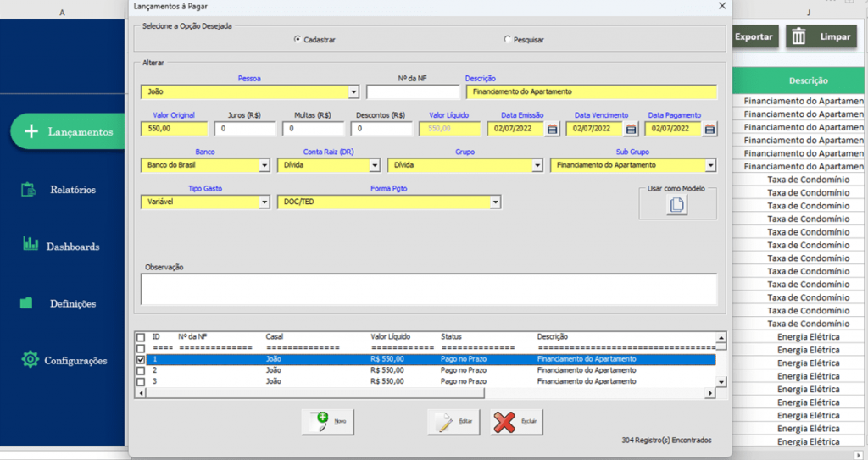Click the Data Pagamento date field

[x=673, y=129]
